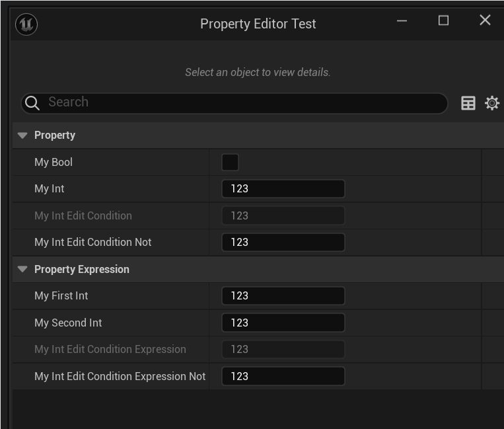Toggle the My Bool checkbox
Viewport: 504px width, 429px height.
(230, 162)
